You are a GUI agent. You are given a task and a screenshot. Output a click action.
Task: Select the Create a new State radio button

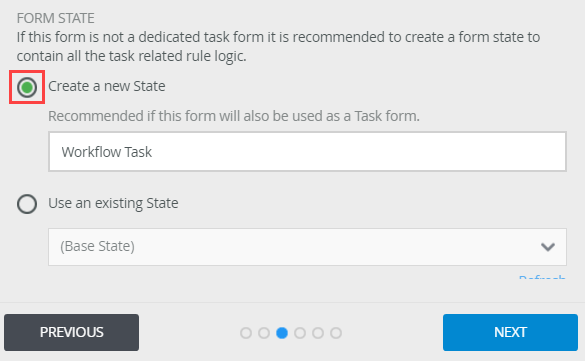[27, 87]
